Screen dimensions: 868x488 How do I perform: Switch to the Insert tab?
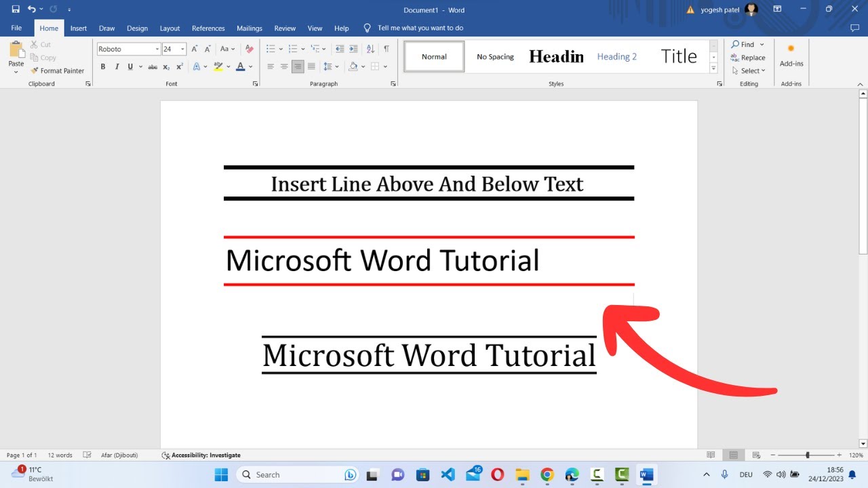[79, 28]
